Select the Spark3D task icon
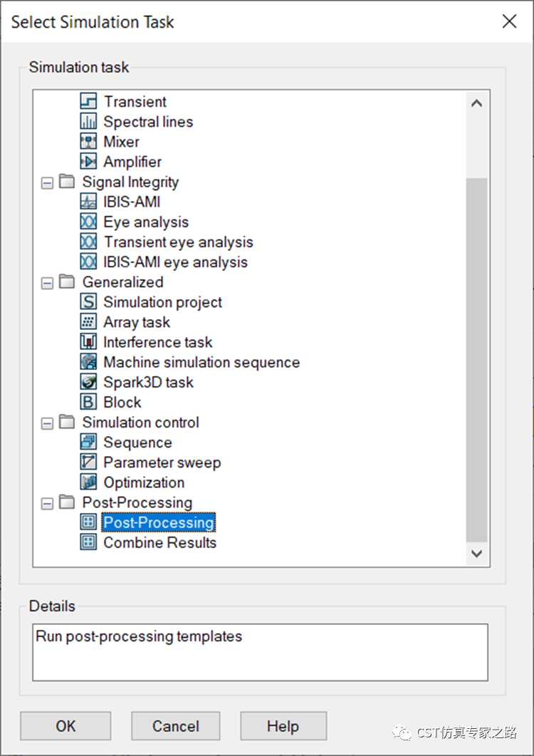Image resolution: width=534 pixels, height=756 pixels. click(88, 382)
